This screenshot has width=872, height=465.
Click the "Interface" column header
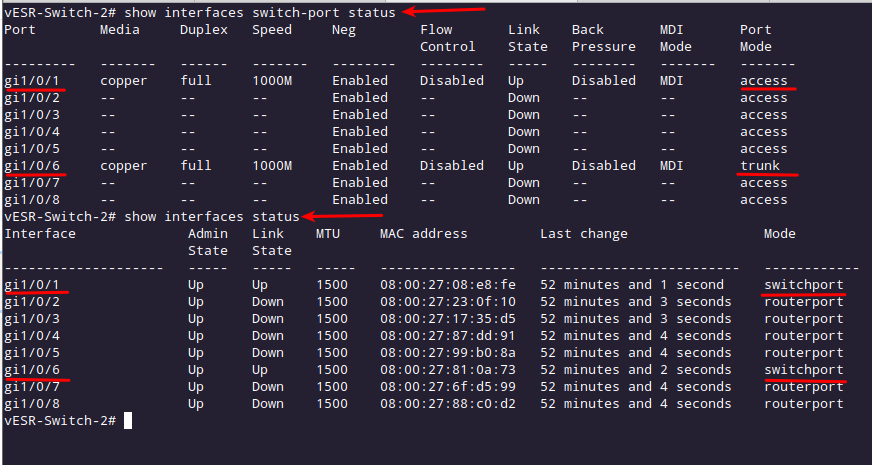click(x=40, y=234)
